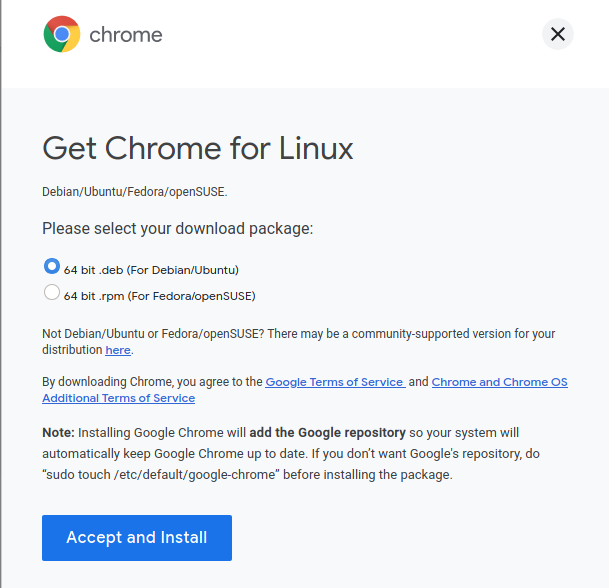Click the 'Debian/Ubuntu/Fedora/openSUSE.' subtitle text
Image resolution: width=609 pixels, height=588 pixels.
click(135, 192)
